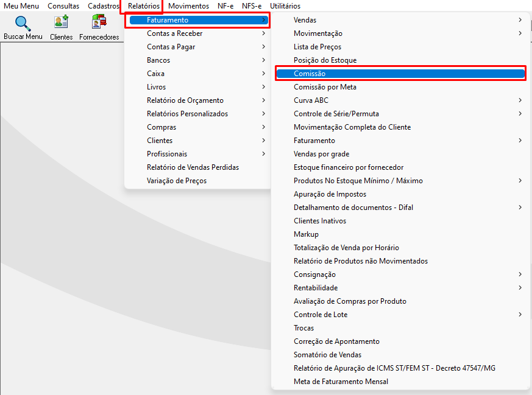The image size is (532, 395).
Task: Open the Fornecedores toolbar icon
Action: [99, 22]
